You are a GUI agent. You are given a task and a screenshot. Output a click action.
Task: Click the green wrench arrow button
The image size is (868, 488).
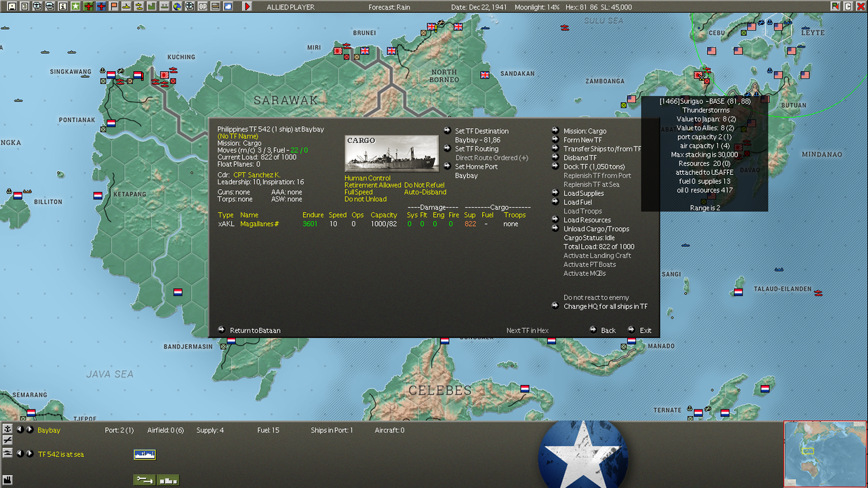[145, 480]
